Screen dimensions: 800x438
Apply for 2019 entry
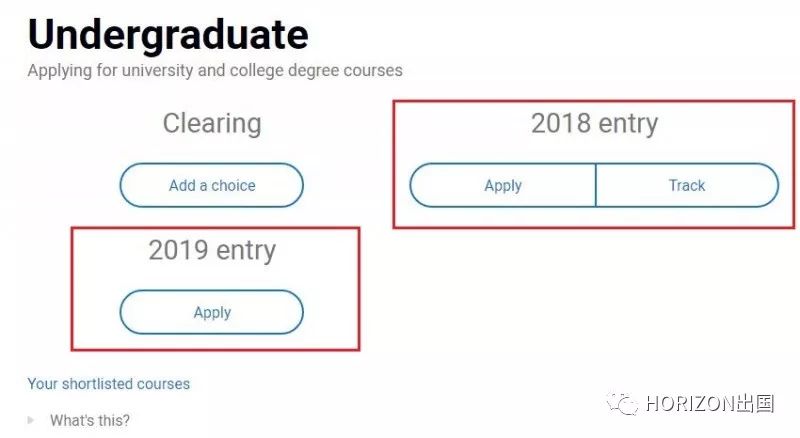(212, 312)
